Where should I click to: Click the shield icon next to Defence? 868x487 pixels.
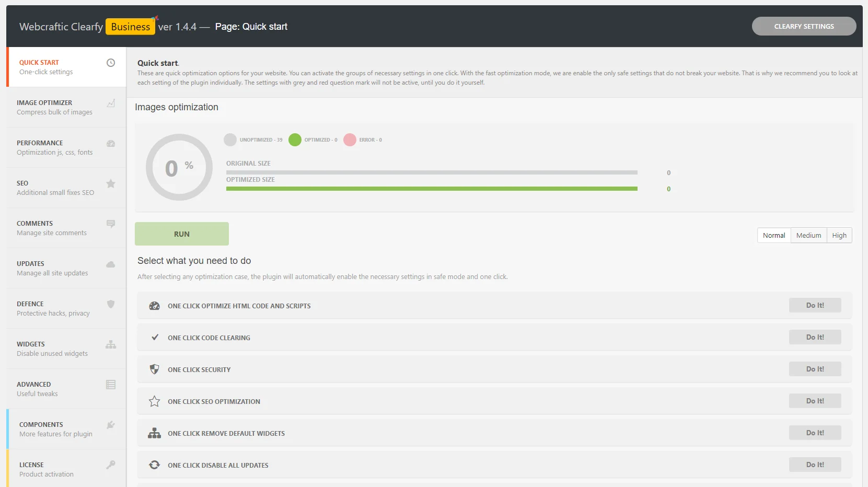click(110, 305)
